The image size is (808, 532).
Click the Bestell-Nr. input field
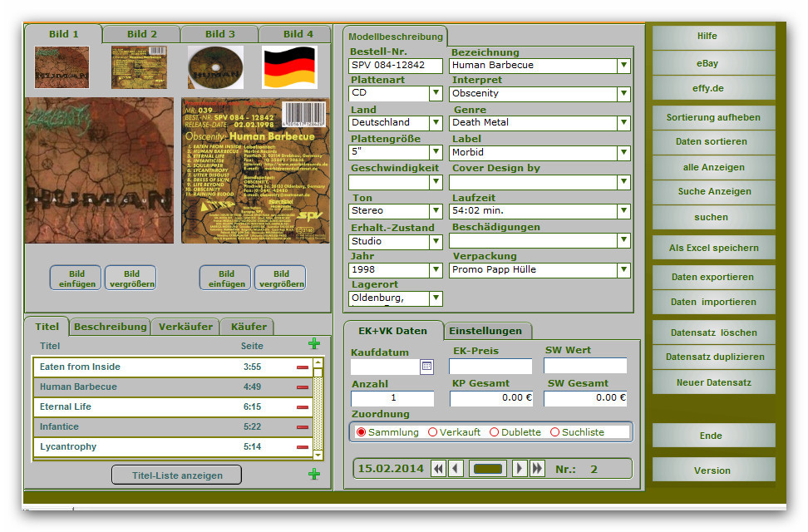[395, 66]
